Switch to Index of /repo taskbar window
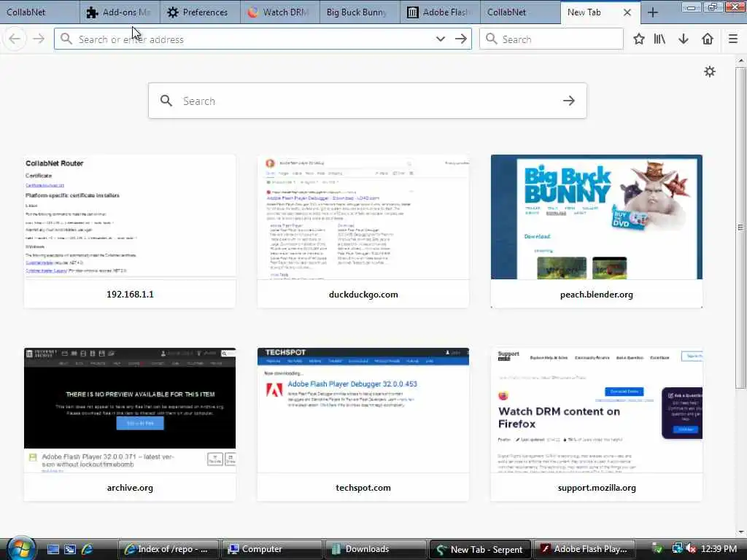 click(169, 549)
